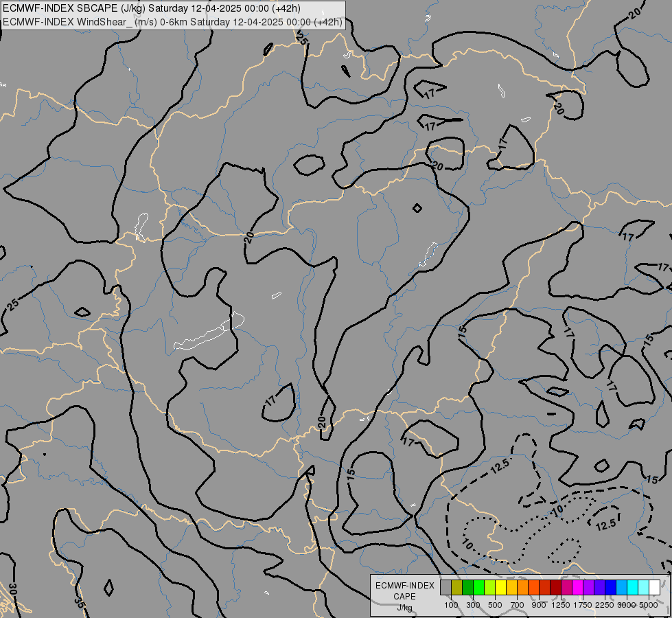The image size is (672, 618).
Task: Click the golden amber swatch before 700
Action: click(x=511, y=587)
